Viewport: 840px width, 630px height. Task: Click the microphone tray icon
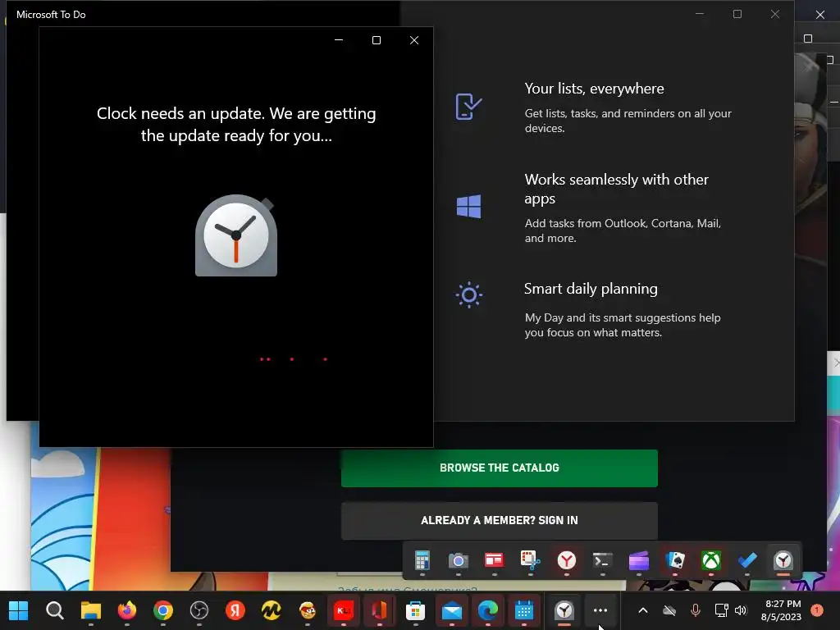696,610
